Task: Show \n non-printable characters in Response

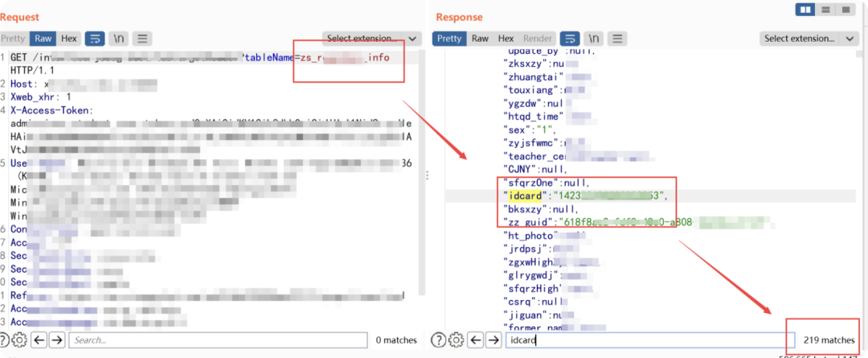Action: click(x=595, y=39)
